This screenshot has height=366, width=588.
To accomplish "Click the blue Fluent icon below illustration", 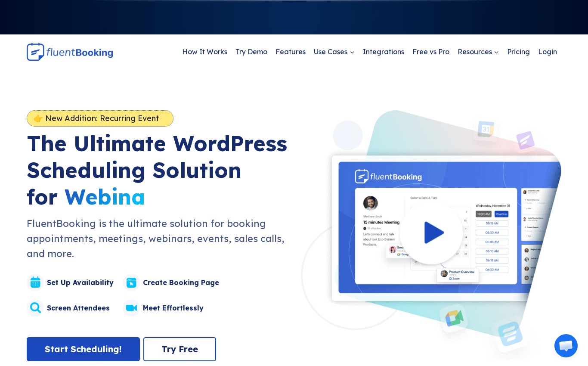I will pyautogui.click(x=510, y=334).
